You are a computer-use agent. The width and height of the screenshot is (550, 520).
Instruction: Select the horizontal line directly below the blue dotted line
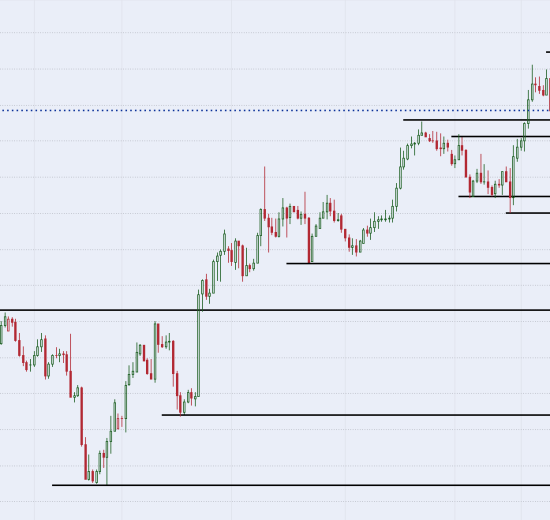coord(476,120)
